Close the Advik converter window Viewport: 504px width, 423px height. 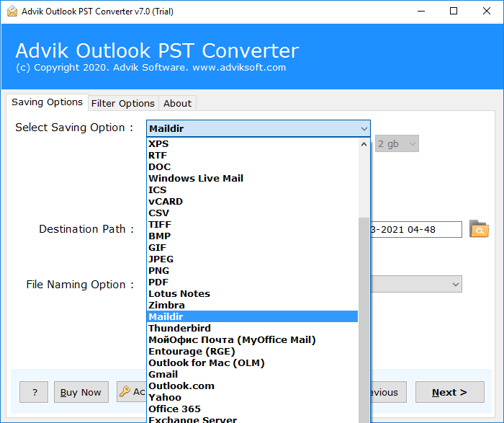click(x=486, y=12)
